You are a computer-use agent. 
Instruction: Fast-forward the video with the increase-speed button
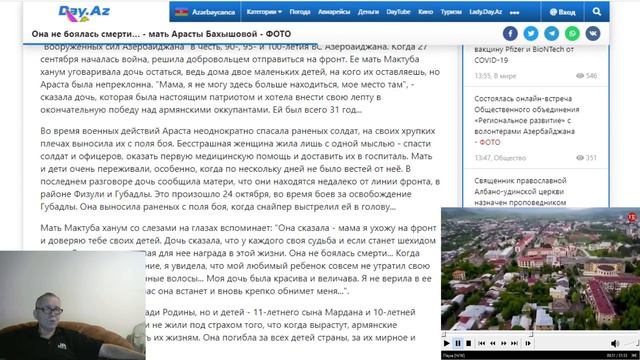click(x=504, y=343)
